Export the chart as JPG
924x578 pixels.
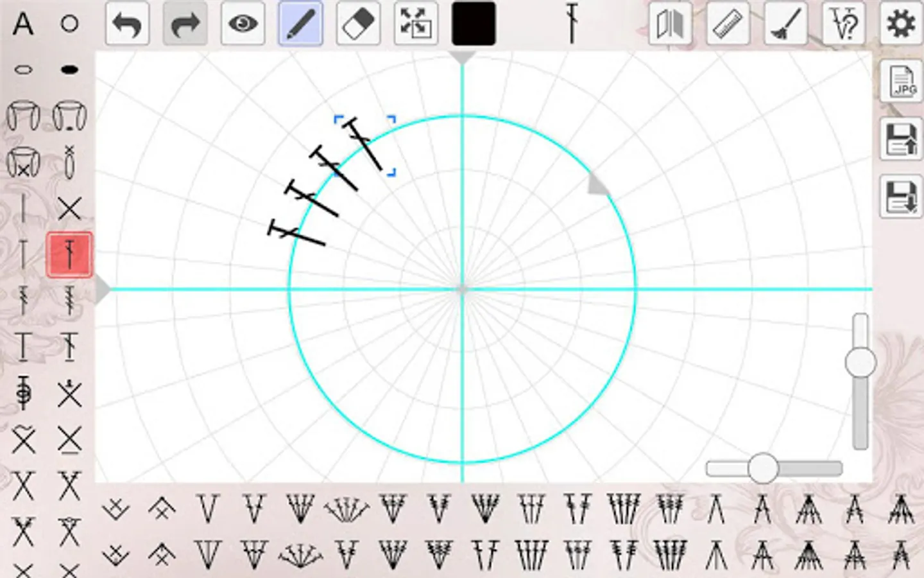coord(902,82)
